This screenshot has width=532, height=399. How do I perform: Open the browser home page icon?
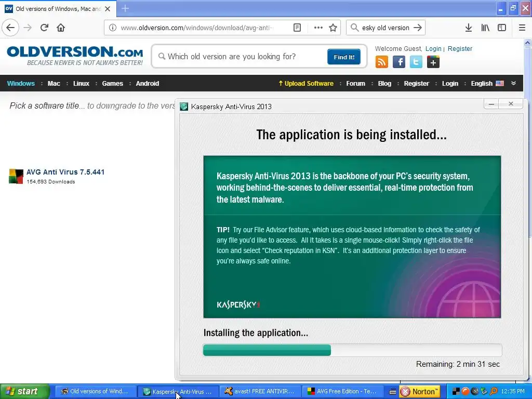[x=61, y=28]
